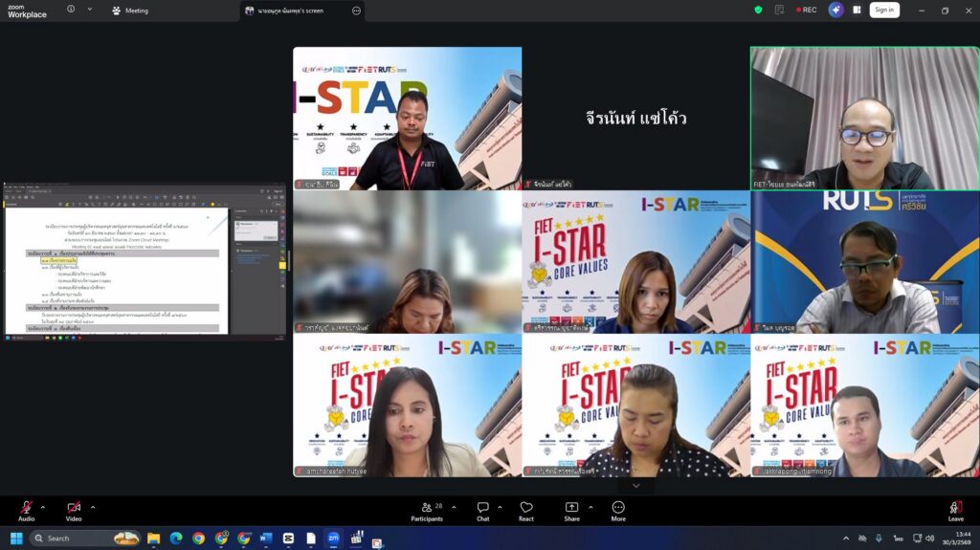This screenshot has height=550, width=980.
Task: Open the shared screen tab's ellipsis options
Action: (356, 11)
